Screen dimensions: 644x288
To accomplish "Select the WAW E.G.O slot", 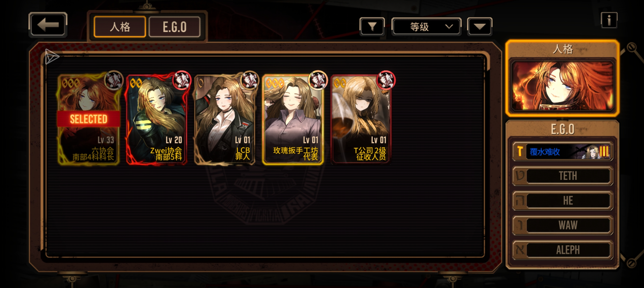I will 563,225.
